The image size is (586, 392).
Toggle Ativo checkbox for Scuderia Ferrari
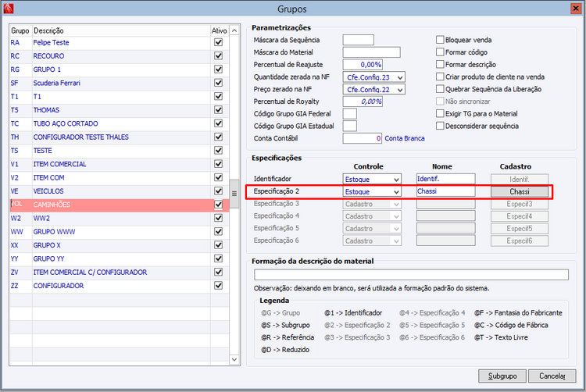click(218, 83)
